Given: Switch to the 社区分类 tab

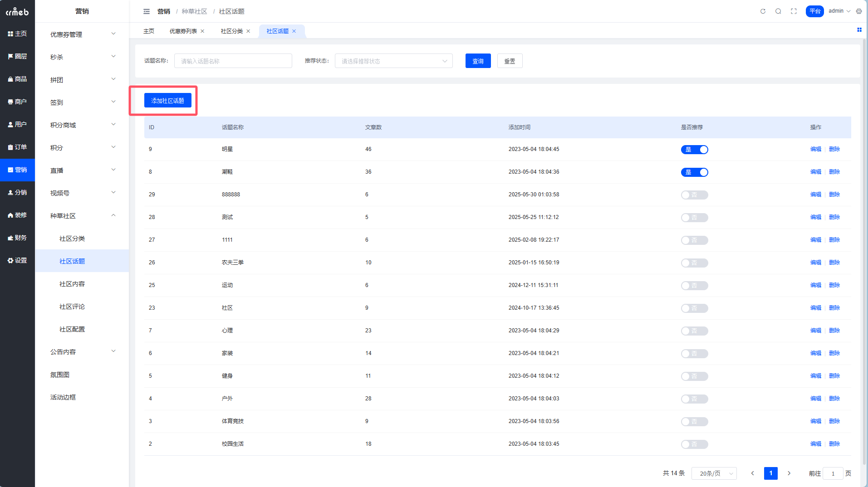Looking at the screenshot, I should [x=231, y=31].
